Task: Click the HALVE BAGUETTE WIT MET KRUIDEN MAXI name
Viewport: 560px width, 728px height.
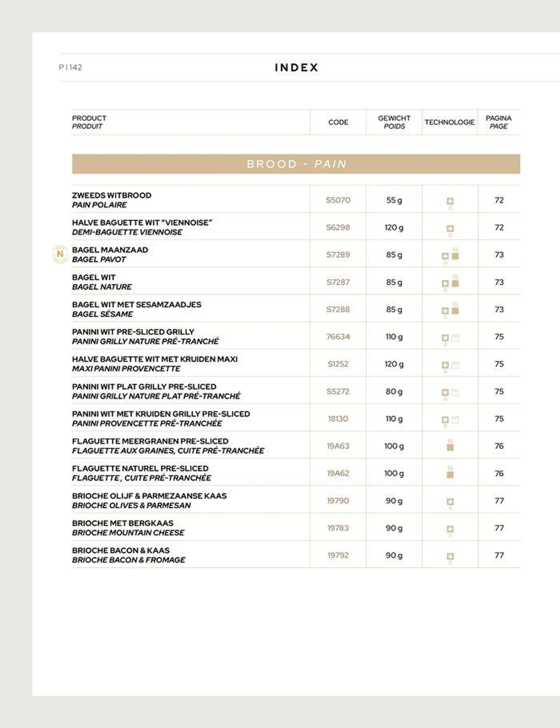Action: 155,359
